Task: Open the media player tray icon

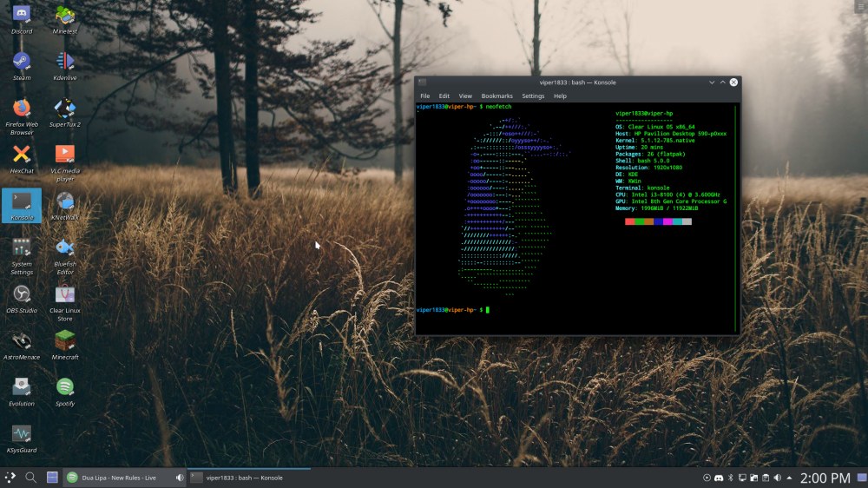Action: 707,478
